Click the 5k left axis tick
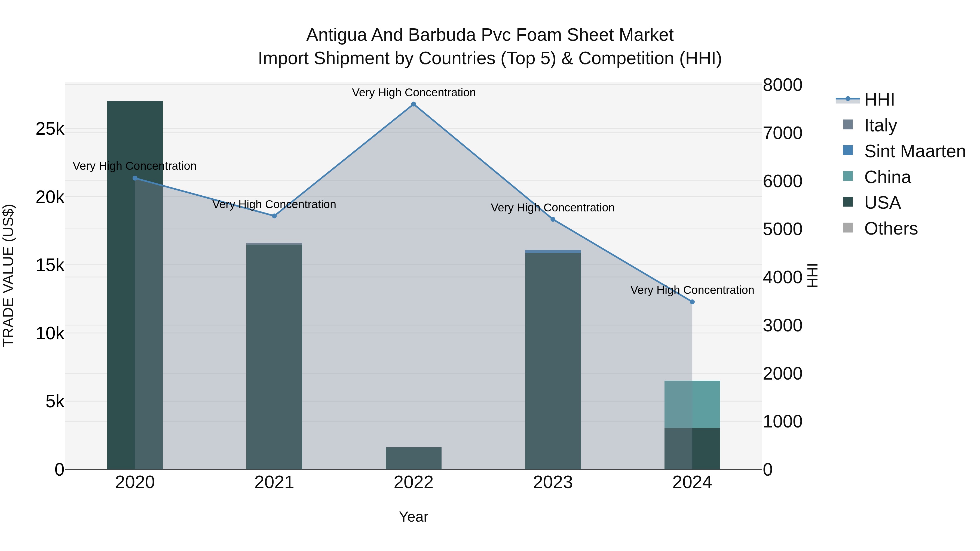Viewport: 980px width, 551px height. pos(55,402)
